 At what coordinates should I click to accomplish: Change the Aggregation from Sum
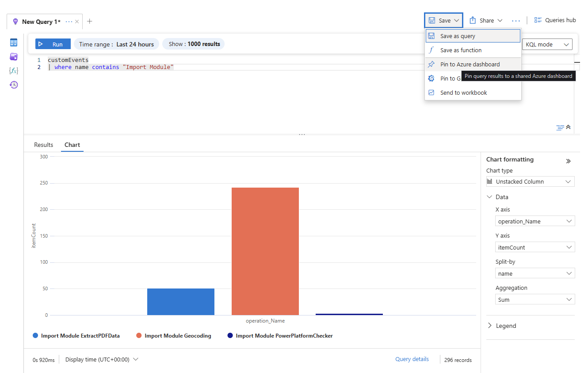[535, 299]
